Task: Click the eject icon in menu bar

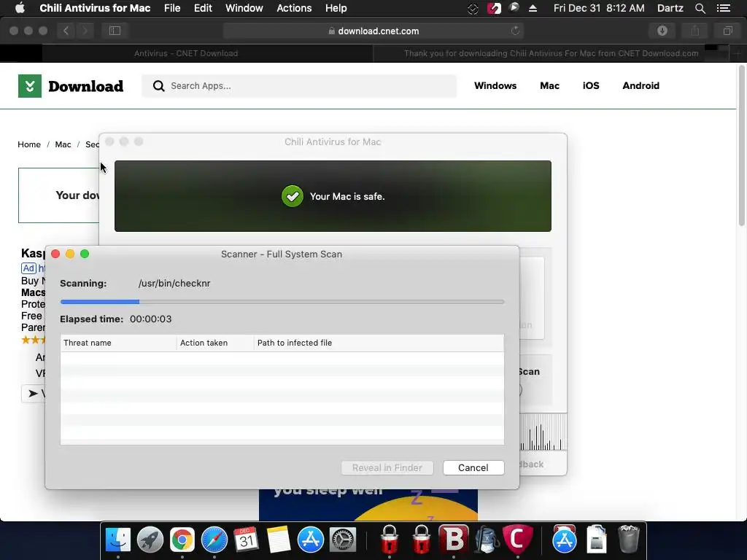Action: click(x=533, y=8)
